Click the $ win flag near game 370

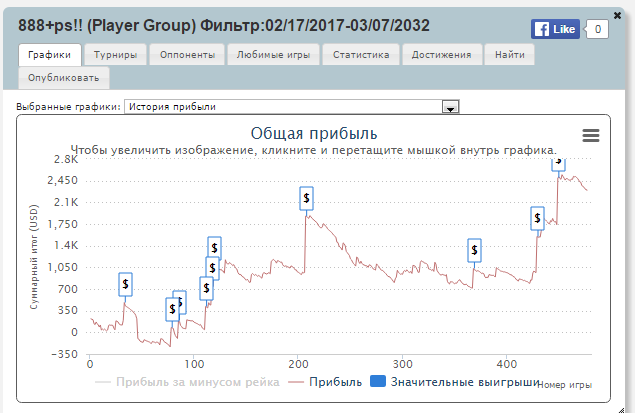point(474,250)
